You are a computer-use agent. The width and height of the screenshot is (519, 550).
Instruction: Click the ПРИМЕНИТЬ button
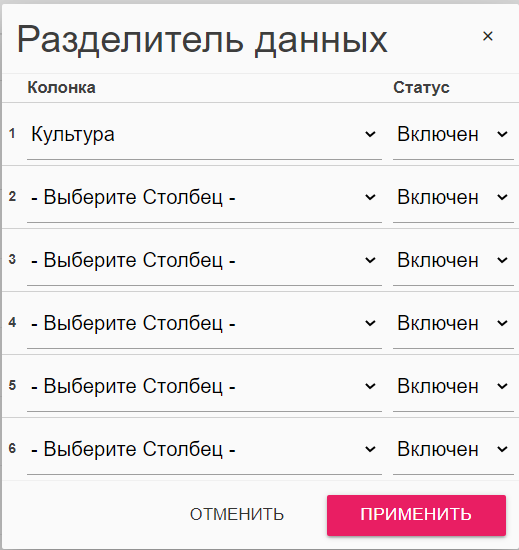[x=416, y=515]
